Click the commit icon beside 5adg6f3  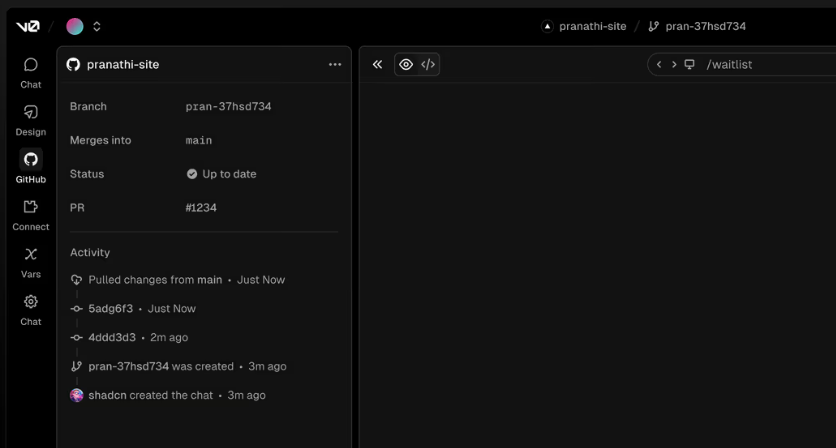[76, 309]
